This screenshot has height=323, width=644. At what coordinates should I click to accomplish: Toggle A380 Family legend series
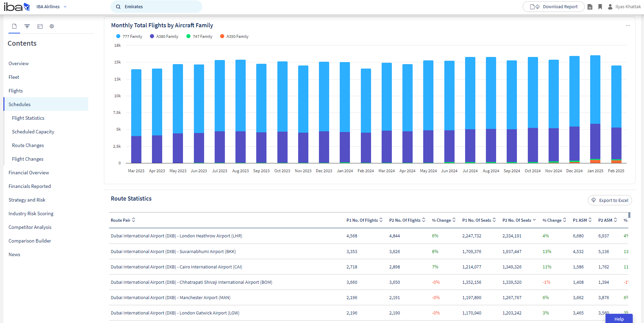(x=164, y=36)
